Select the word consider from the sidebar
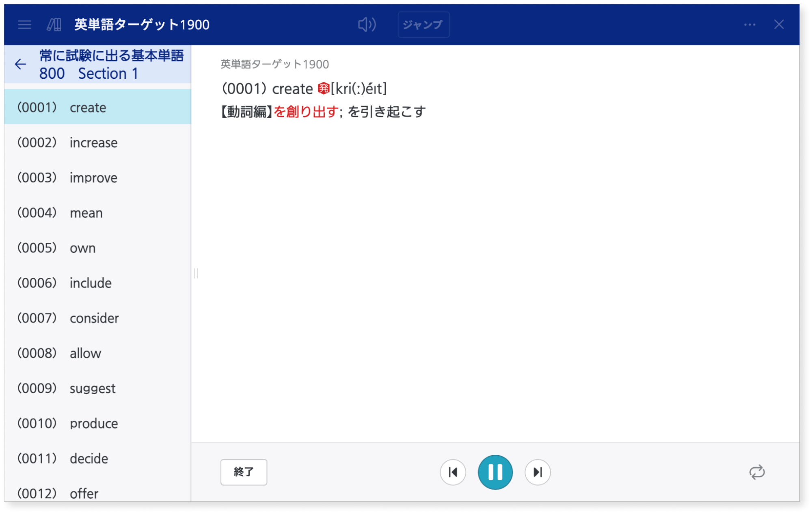 point(94,318)
